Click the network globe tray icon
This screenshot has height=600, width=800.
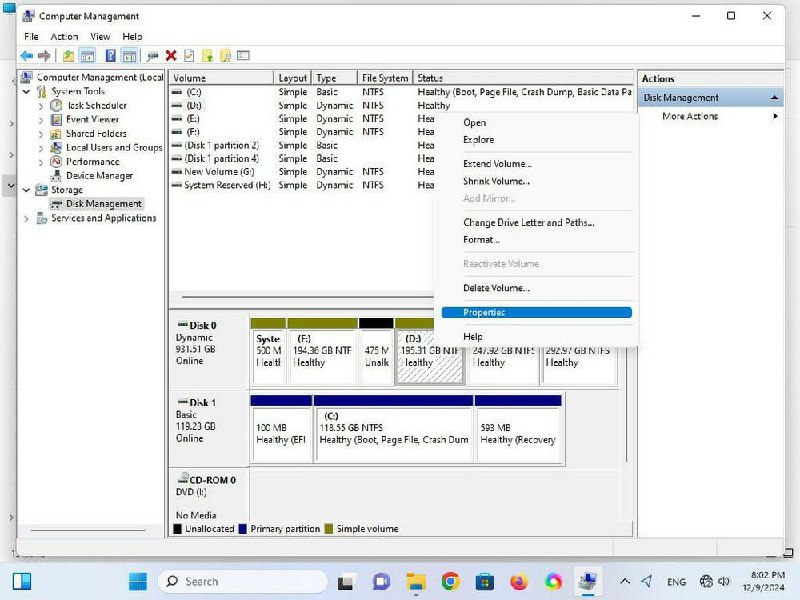point(706,581)
